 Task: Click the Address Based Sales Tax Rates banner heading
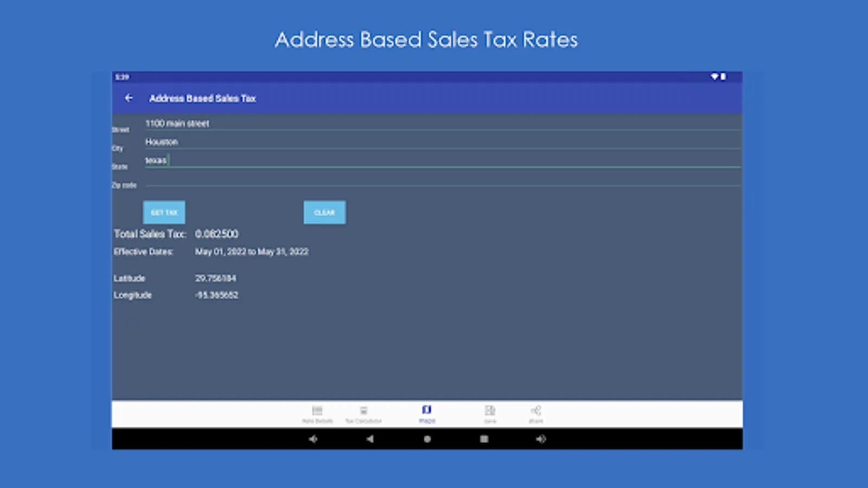(x=426, y=40)
